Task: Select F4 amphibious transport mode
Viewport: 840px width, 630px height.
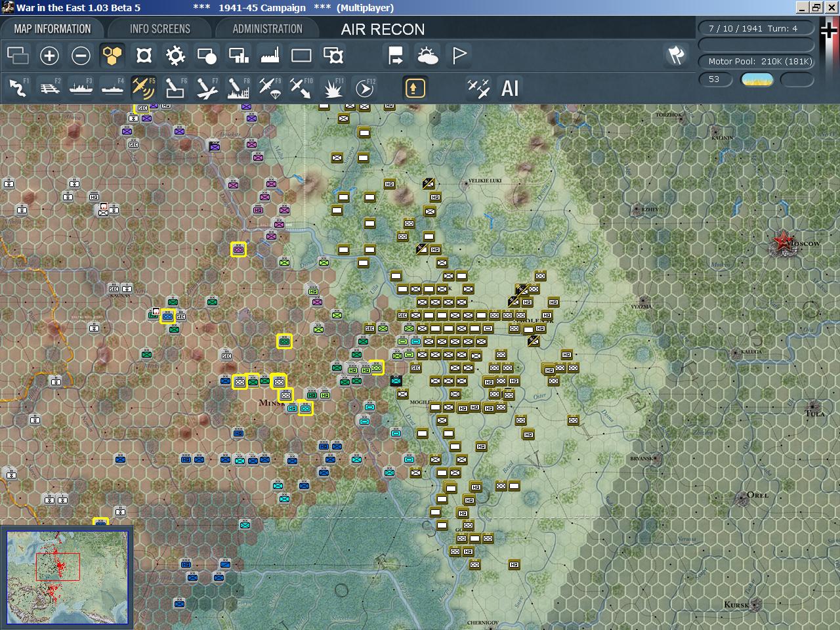Action: 112,88
